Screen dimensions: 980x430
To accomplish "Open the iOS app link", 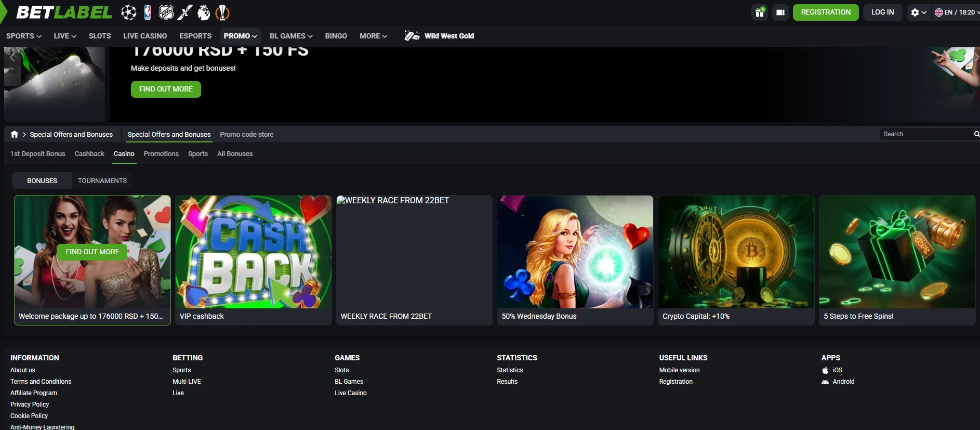I will point(832,370).
